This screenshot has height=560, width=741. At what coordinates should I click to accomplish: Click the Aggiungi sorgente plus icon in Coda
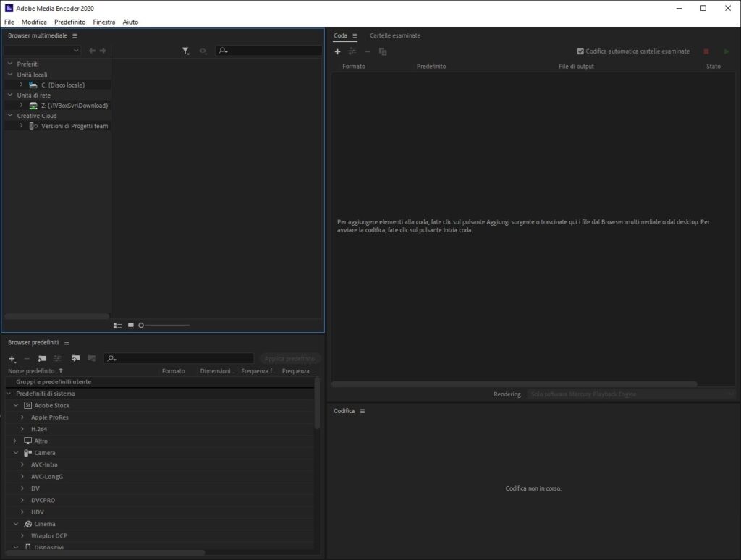pyautogui.click(x=337, y=51)
